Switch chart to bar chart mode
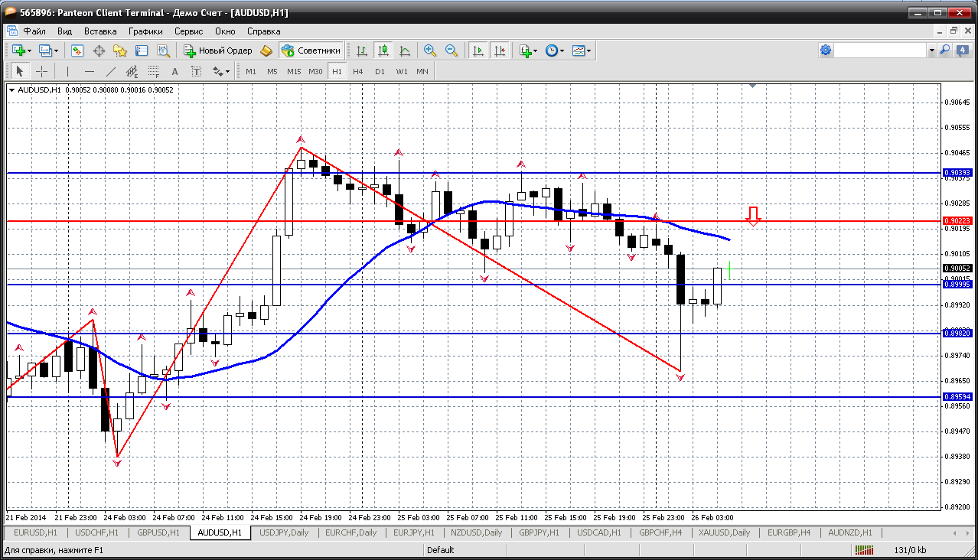This screenshot has height=560, width=978. 361,50
